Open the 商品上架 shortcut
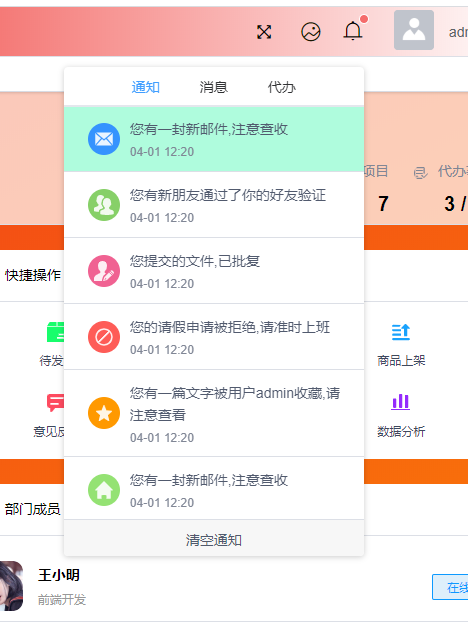Image resolution: width=468 pixels, height=622 pixels. click(401, 344)
